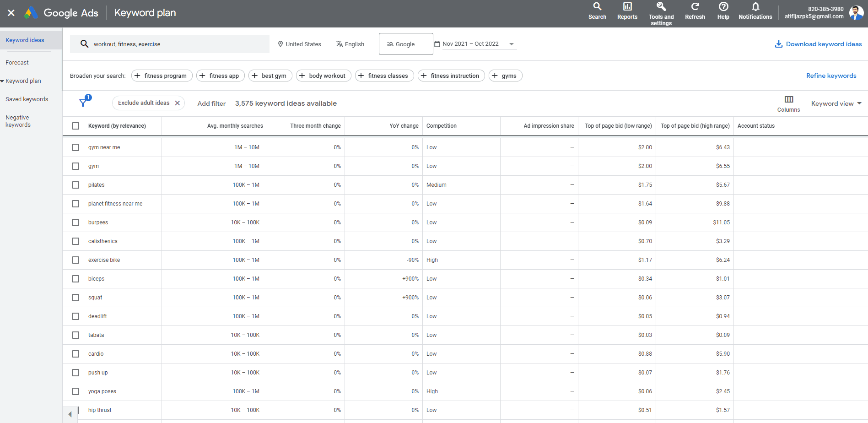Collapse the Keyword plan sidebar section
868x423 pixels.
(3, 81)
